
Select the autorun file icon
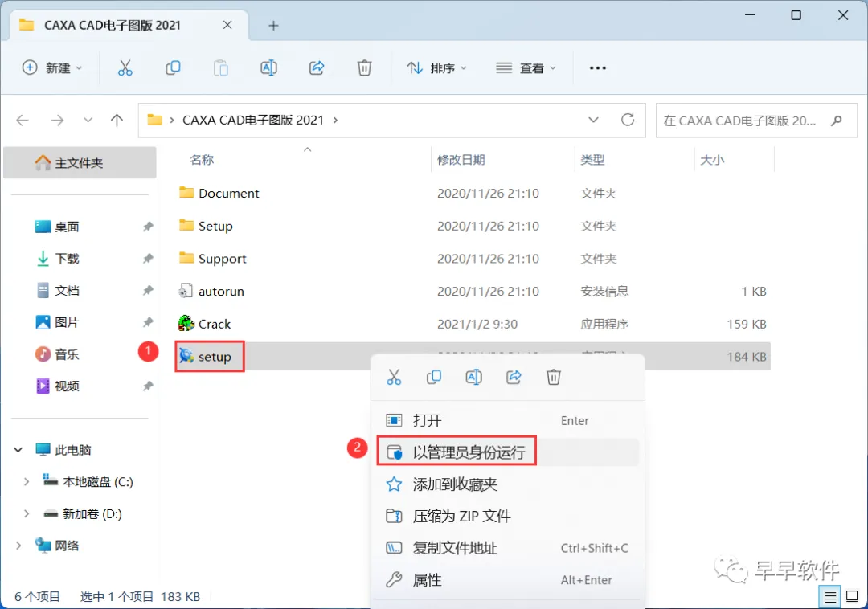tap(186, 291)
